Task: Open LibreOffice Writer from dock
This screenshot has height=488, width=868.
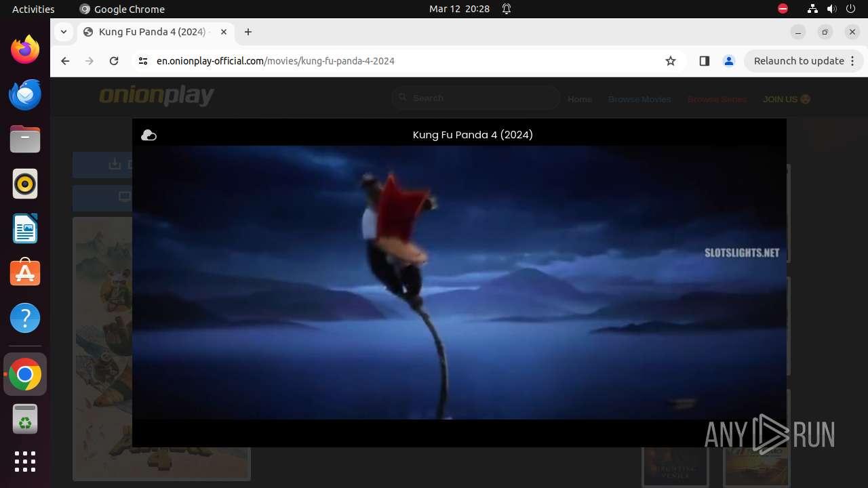Action: [25, 228]
